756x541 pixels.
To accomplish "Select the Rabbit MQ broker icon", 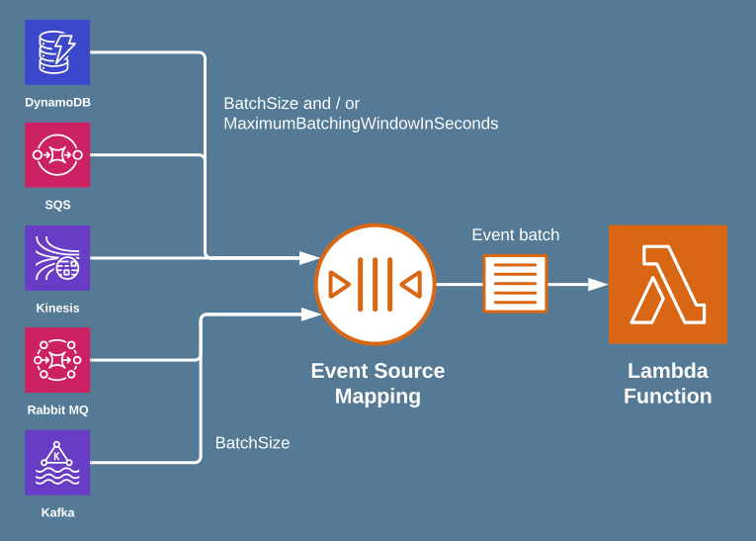I will click(x=57, y=360).
